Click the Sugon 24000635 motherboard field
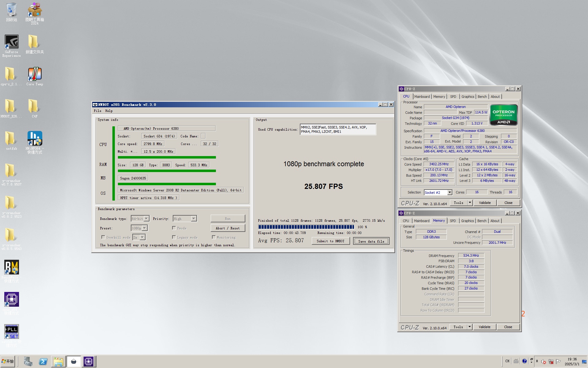The image size is (588, 368). tap(133, 178)
